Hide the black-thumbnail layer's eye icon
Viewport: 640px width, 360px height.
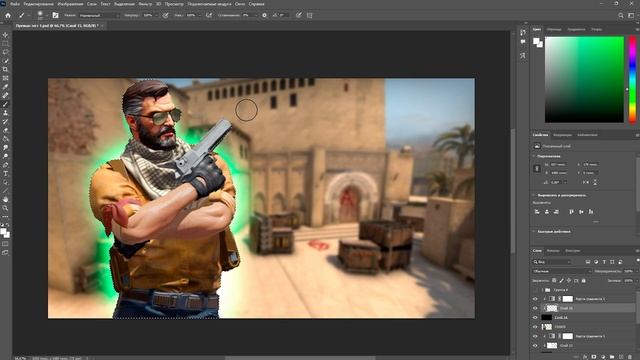point(535,318)
